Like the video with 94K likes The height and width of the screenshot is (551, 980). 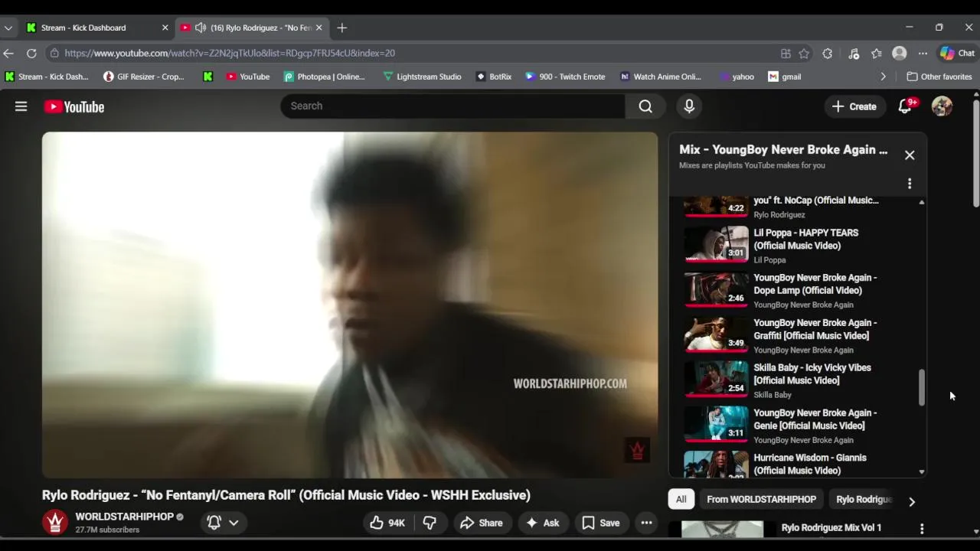(x=387, y=523)
